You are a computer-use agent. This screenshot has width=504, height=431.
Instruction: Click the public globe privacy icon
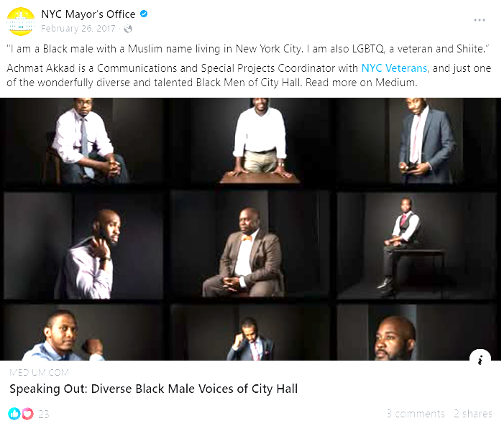128,29
